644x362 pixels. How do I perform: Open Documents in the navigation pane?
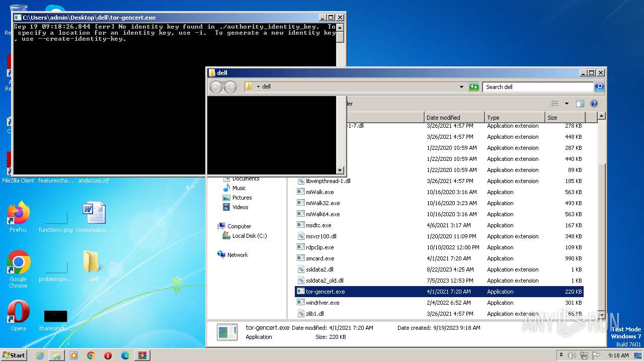[x=246, y=178]
